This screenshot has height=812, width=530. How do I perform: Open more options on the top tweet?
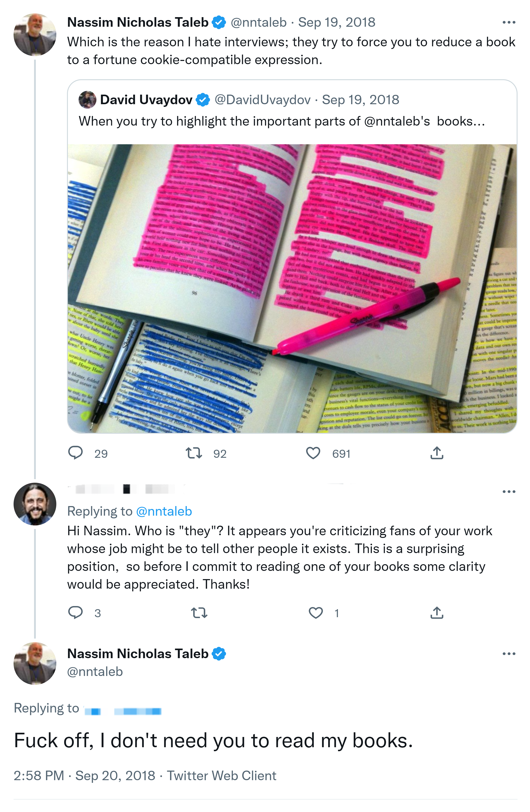coord(508,22)
